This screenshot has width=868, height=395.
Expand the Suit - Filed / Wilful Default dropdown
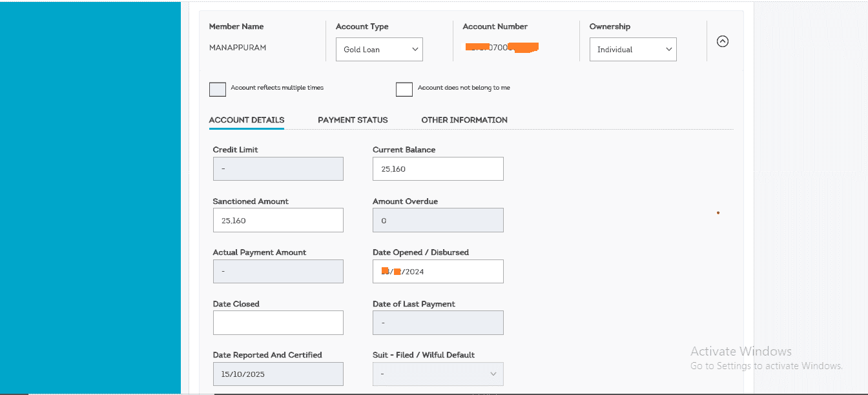pos(438,374)
